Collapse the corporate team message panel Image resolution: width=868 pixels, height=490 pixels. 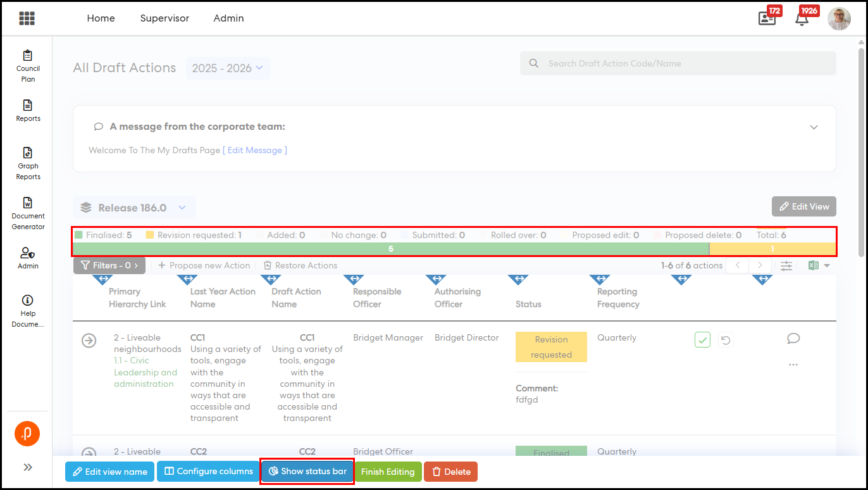[x=814, y=127]
